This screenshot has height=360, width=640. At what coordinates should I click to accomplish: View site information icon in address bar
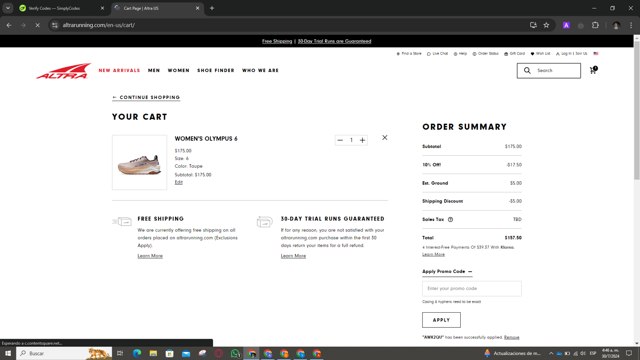(x=55, y=25)
